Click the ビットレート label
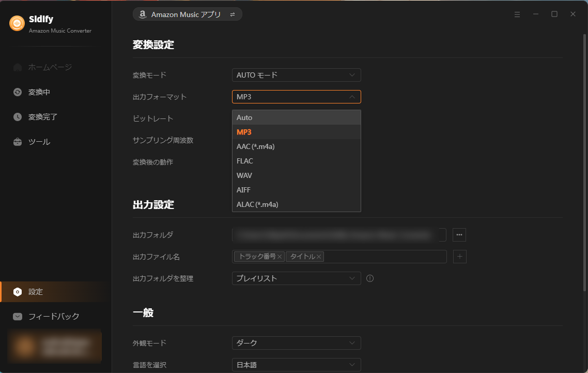Image resolution: width=588 pixels, height=373 pixels. 153,118
